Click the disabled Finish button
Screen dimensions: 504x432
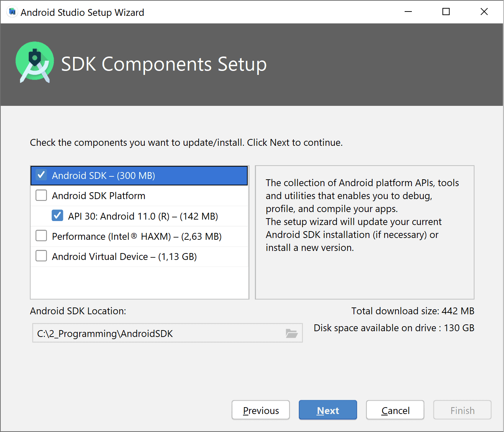click(462, 410)
